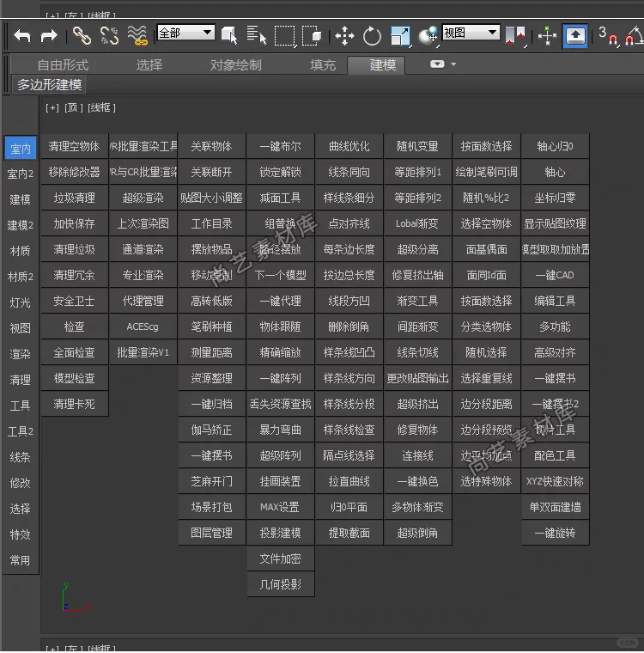Toggle the Angle Snap icon
The width and height of the screenshot is (644, 653).
[634, 36]
